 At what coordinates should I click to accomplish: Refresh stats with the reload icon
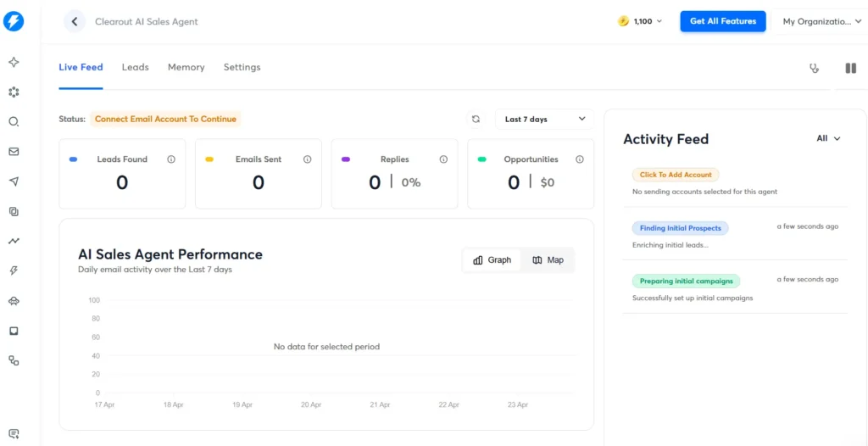point(476,119)
